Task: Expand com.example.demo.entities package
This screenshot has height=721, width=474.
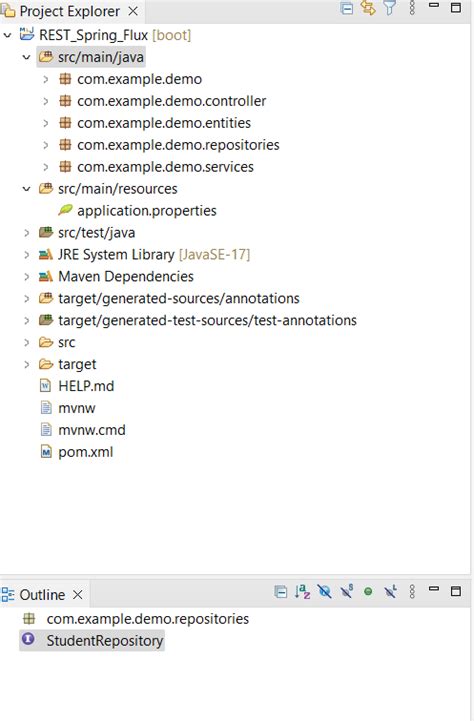Action: point(46,123)
